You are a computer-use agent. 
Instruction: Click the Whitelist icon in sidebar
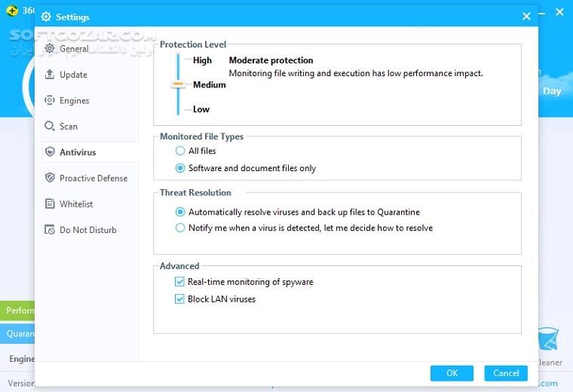pyautogui.click(x=51, y=204)
